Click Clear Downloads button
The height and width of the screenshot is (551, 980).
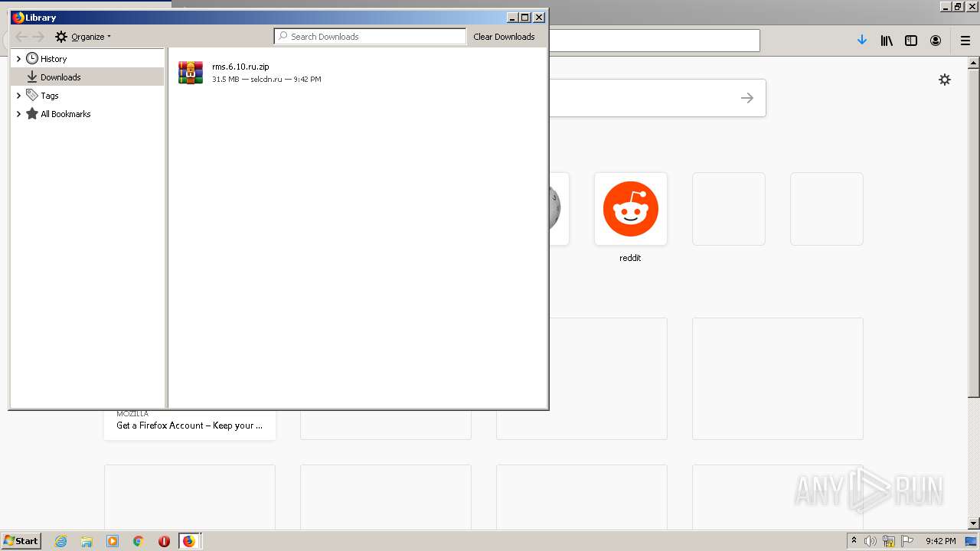tap(504, 37)
